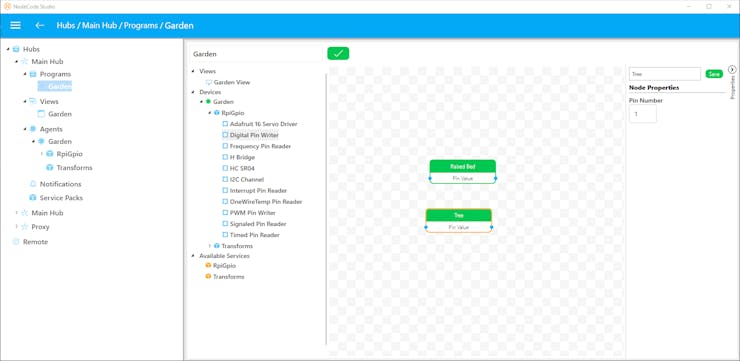This screenshot has height=361, width=740.
Task: Click the orange RpiGpio service icon
Action: click(x=208, y=266)
